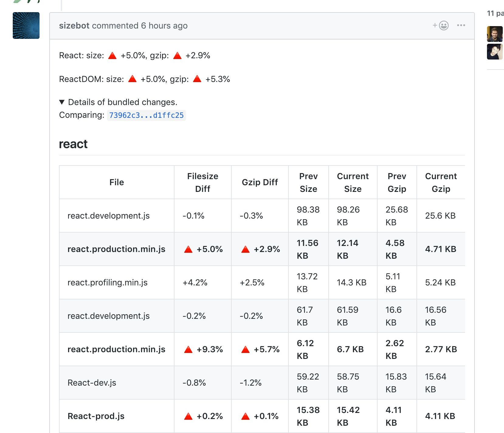Select the 14.3 KB current size cell
The width and height of the screenshot is (504, 433).
point(353,282)
